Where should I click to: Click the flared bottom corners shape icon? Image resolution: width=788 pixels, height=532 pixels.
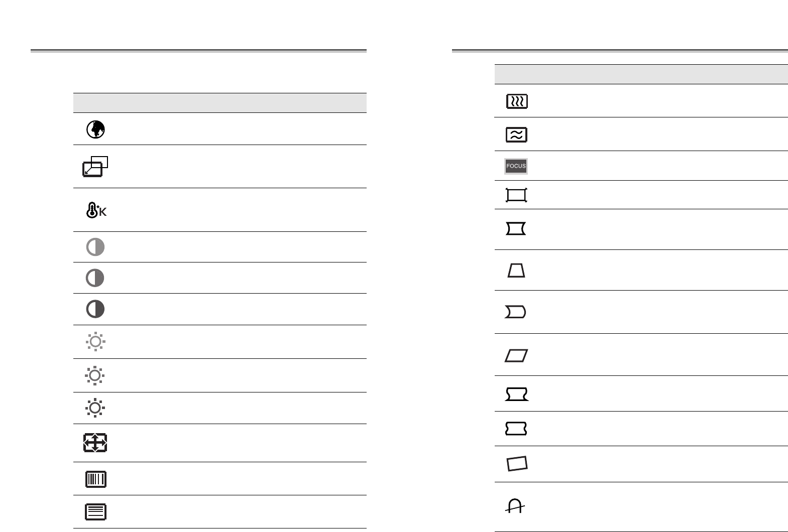tap(516, 394)
